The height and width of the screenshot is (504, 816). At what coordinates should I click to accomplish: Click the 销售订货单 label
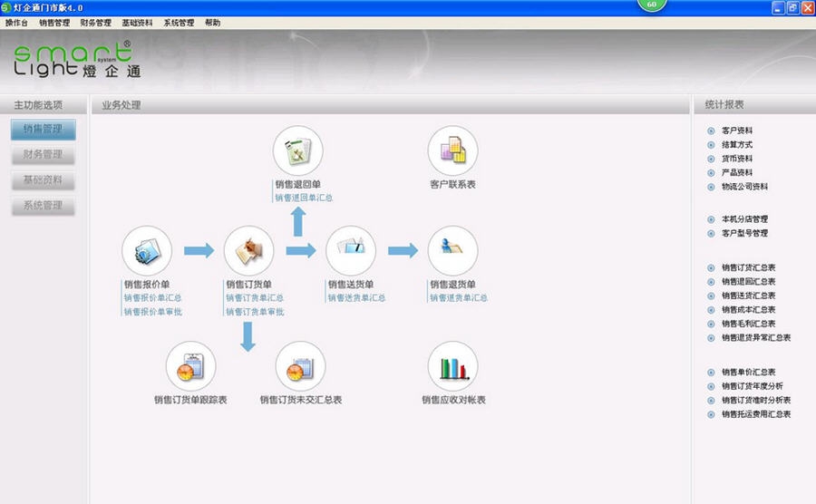point(248,285)
